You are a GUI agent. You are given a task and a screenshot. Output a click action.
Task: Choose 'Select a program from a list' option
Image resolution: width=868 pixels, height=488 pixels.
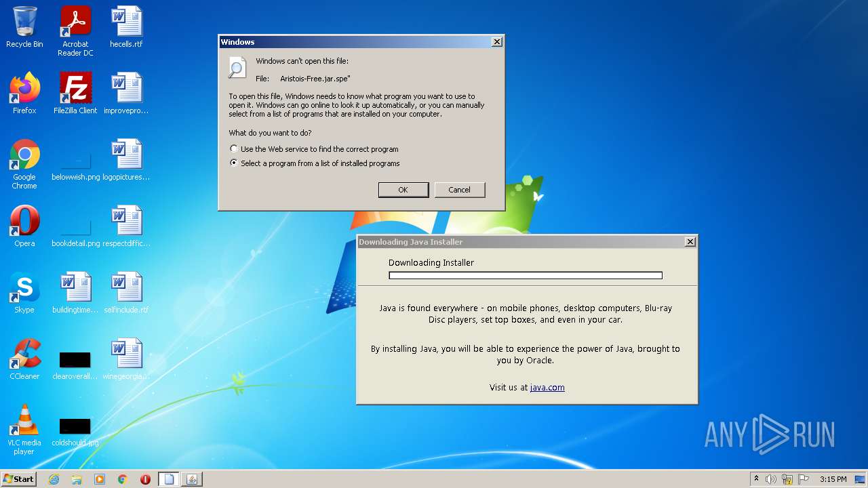coord(315,163)
